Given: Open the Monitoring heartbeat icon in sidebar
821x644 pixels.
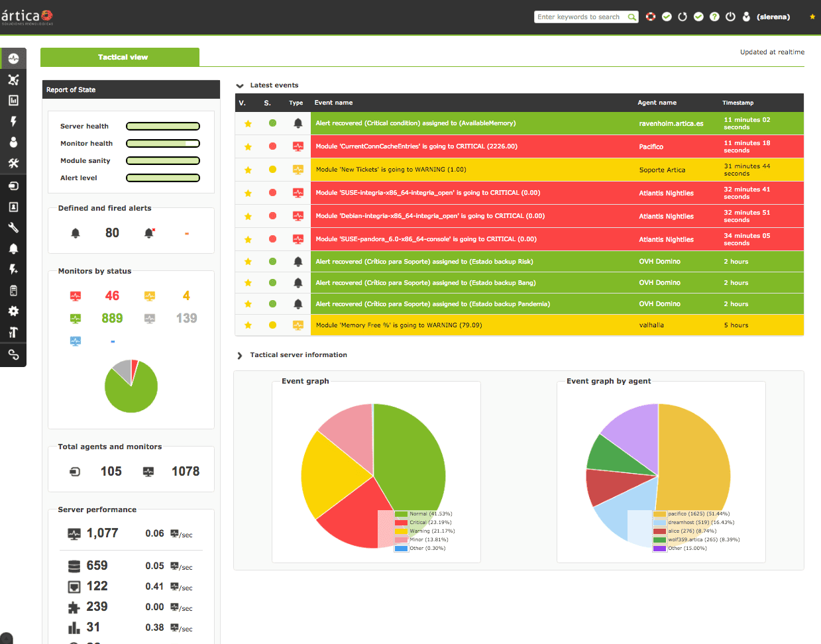Looking at the screenshot, I should [x=13, y=58].
